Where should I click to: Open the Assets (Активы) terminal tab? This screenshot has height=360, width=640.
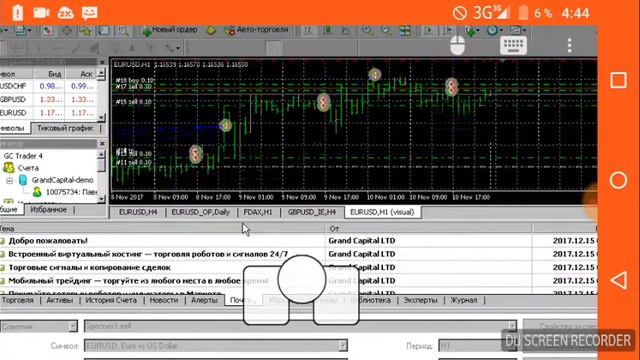[x=60, y=300]
